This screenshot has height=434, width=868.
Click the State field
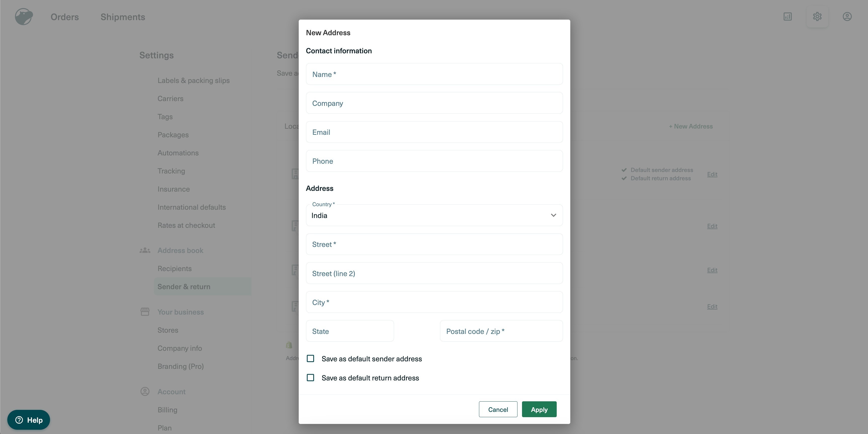pos(350,331)
